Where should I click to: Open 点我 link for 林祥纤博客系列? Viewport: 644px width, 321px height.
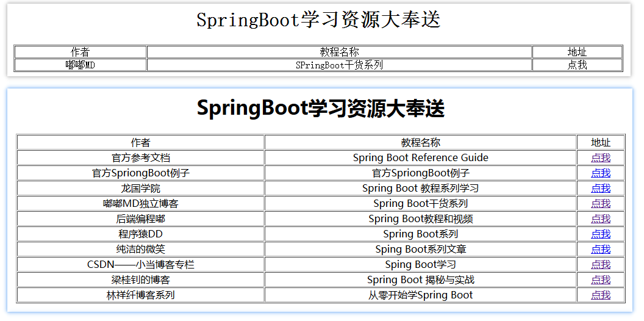click(x=601, y=295)
